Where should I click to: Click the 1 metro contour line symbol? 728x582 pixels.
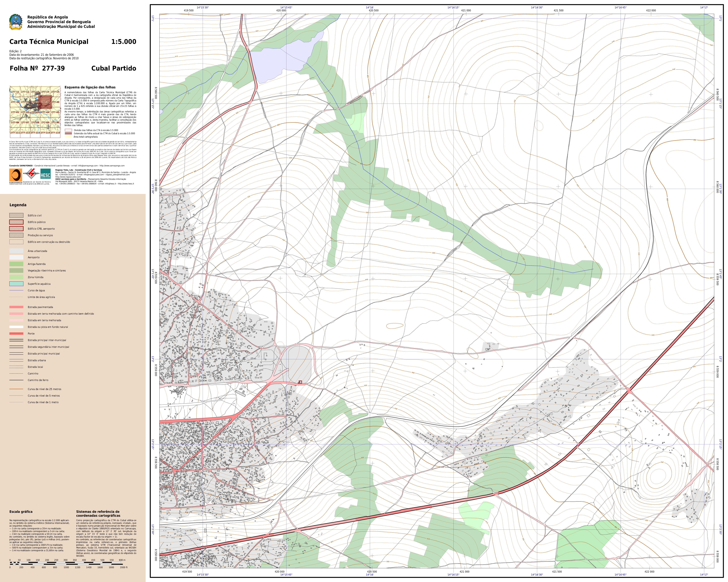pos(16,402)
